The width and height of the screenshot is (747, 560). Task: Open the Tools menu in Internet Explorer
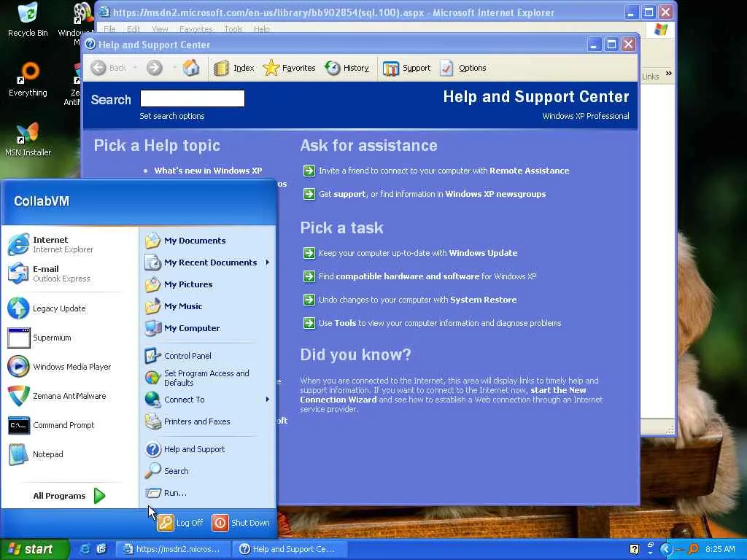pos(233,29)
